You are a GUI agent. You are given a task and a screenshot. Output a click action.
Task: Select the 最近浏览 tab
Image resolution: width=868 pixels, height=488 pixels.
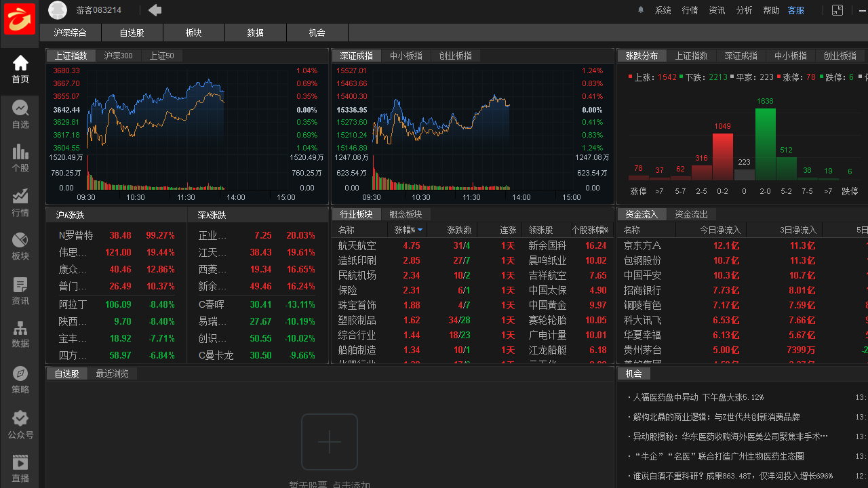coord(112,373)
